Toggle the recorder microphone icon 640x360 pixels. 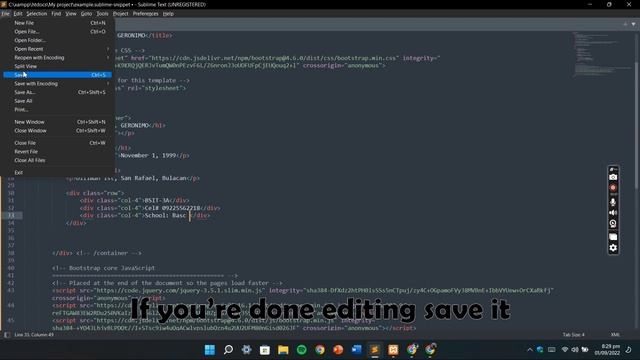613,202
